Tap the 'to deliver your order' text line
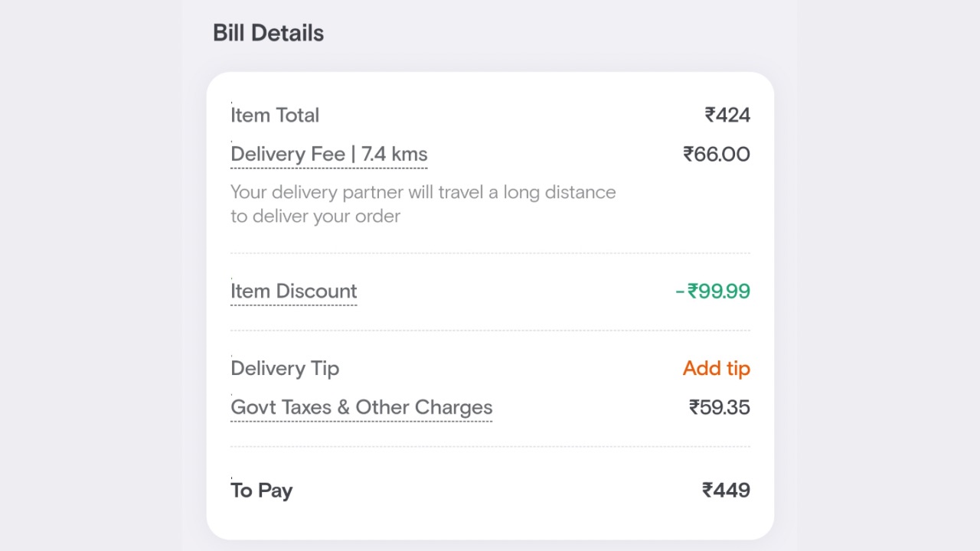Screen dimensions: 980x551 315,217
